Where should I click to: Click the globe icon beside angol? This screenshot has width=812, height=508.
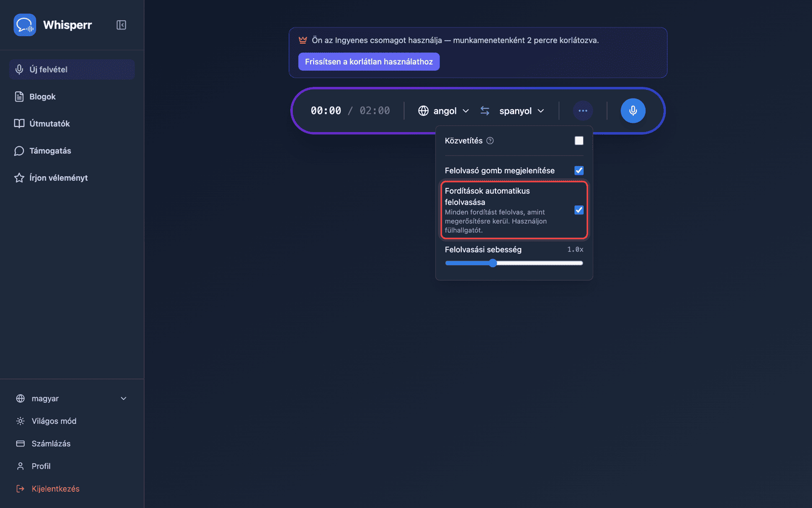[x=423, y=111]
